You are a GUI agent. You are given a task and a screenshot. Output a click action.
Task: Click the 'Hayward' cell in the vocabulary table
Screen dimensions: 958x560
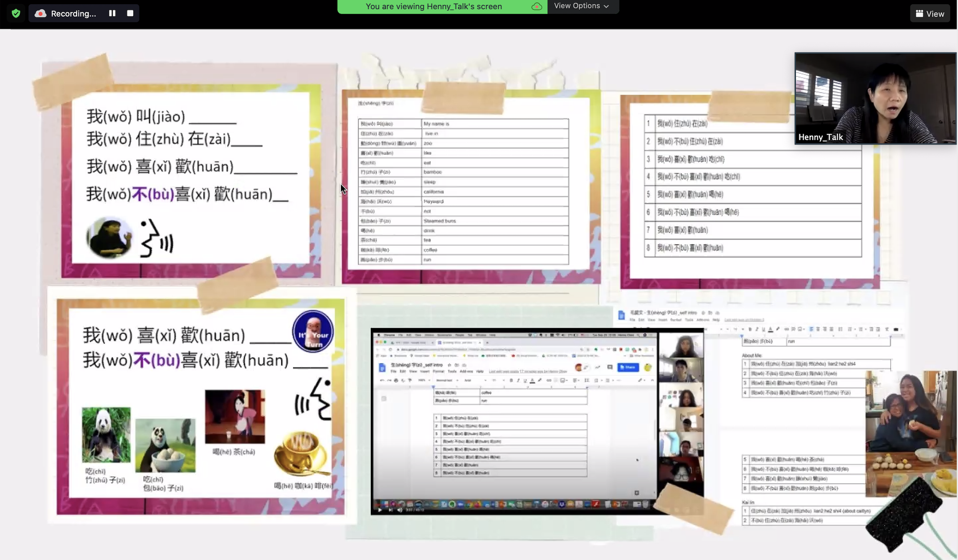click(x=495, y=201)
